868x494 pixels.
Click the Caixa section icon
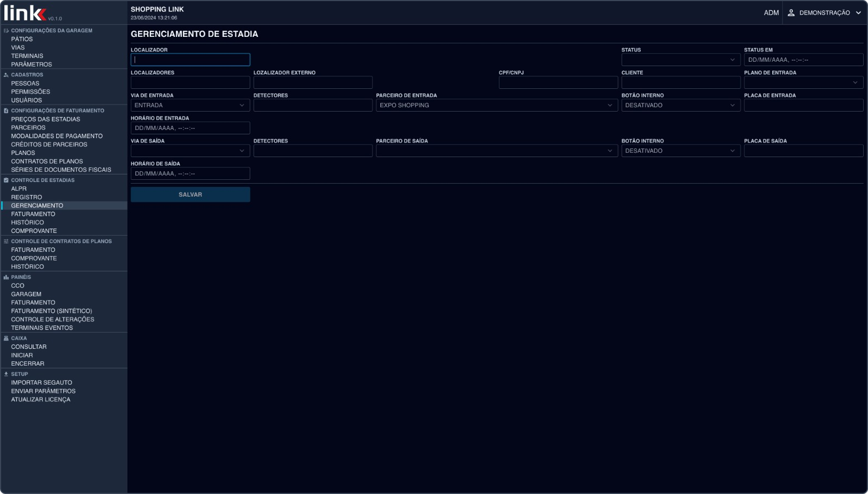point(6,339)
